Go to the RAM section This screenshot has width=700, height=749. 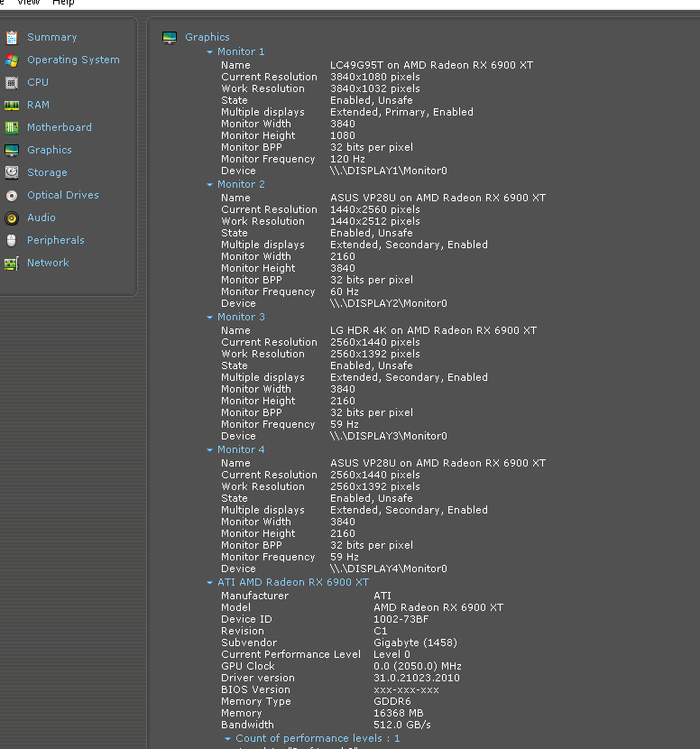[38, 105]
